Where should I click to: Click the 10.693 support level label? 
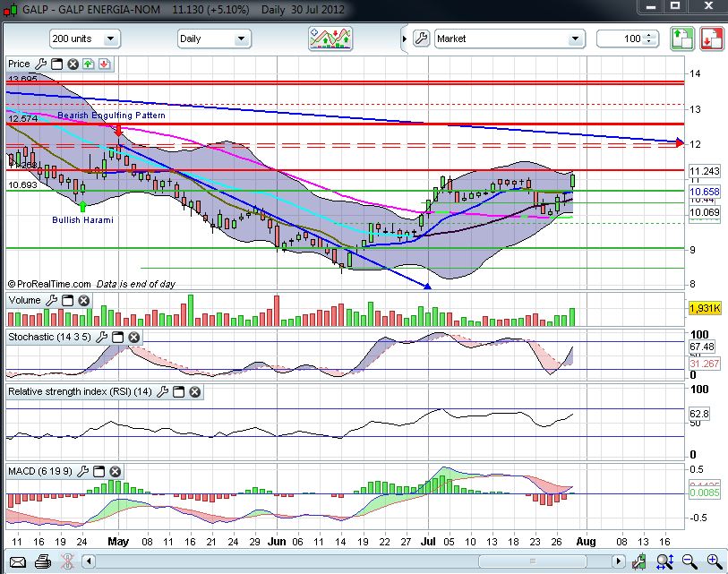[22, 185]
